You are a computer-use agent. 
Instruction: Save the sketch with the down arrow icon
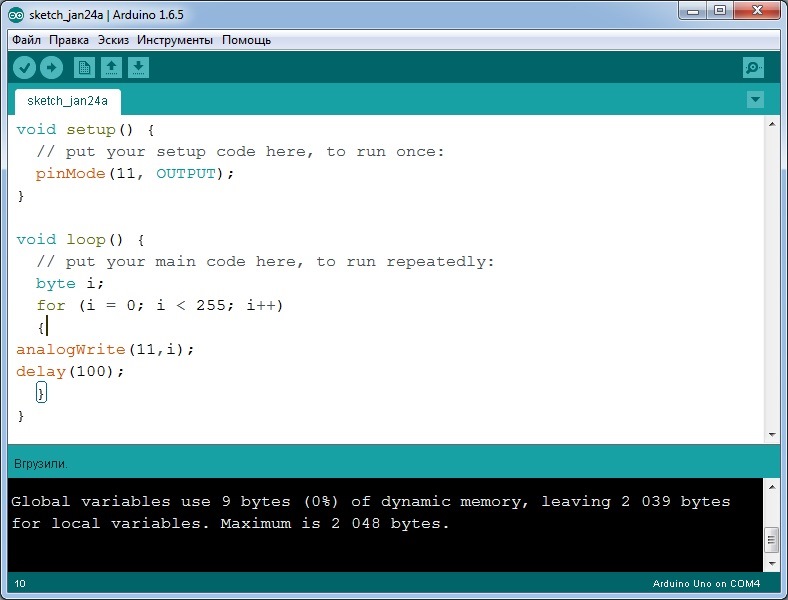point(139,67)
